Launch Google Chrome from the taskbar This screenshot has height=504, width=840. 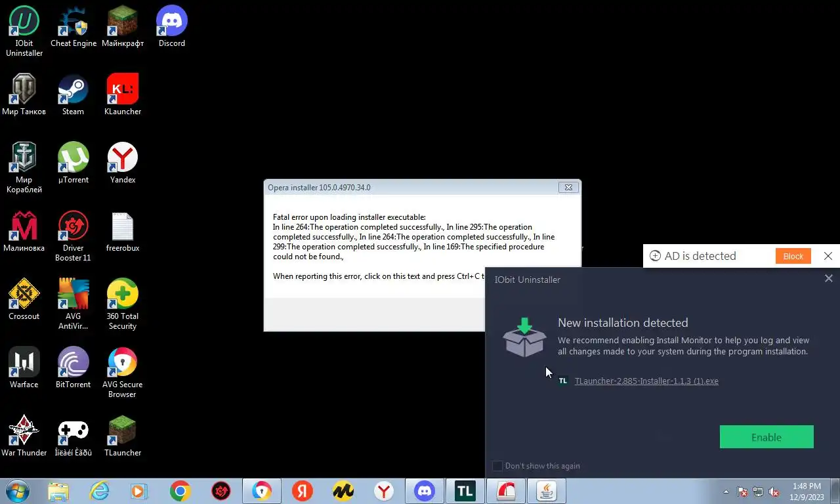point(180,491)
